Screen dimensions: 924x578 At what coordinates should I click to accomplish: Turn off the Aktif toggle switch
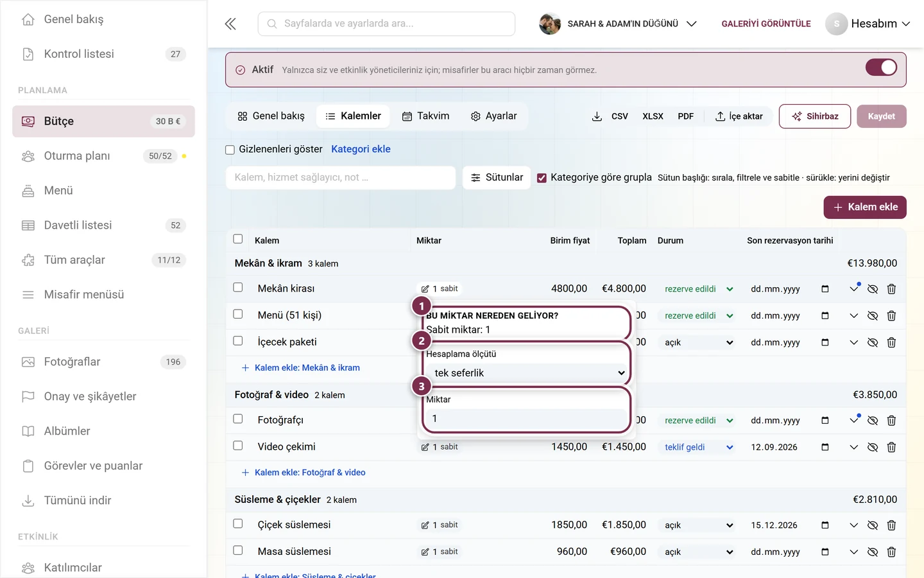pyautogui.click(x=881, y=67)
